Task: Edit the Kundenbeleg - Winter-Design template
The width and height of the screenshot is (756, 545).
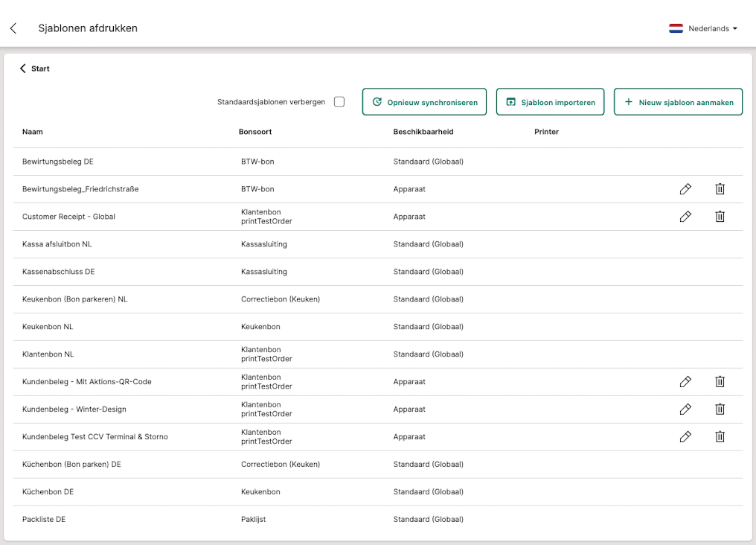Action: coord(685,409)
